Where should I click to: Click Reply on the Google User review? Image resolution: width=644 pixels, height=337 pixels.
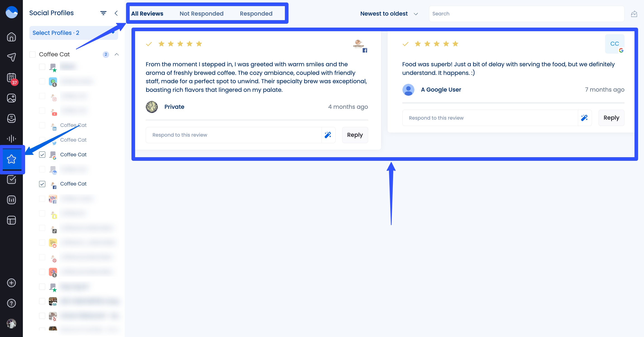point(611,118)
